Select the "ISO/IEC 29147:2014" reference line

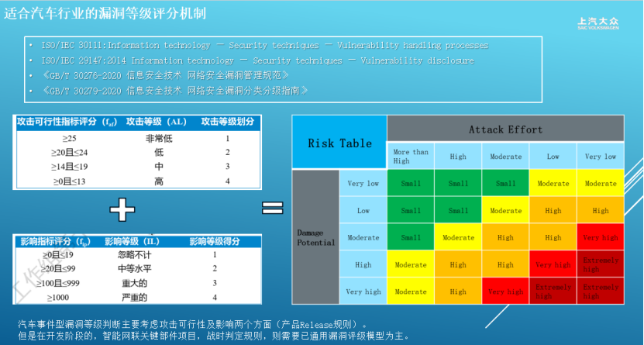pos(257,60)
